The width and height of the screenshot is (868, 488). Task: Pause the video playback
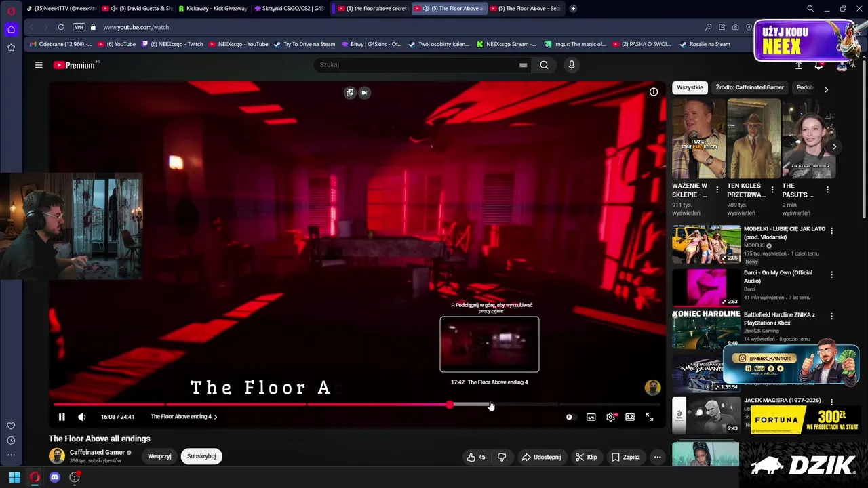(x=62, y=417)
